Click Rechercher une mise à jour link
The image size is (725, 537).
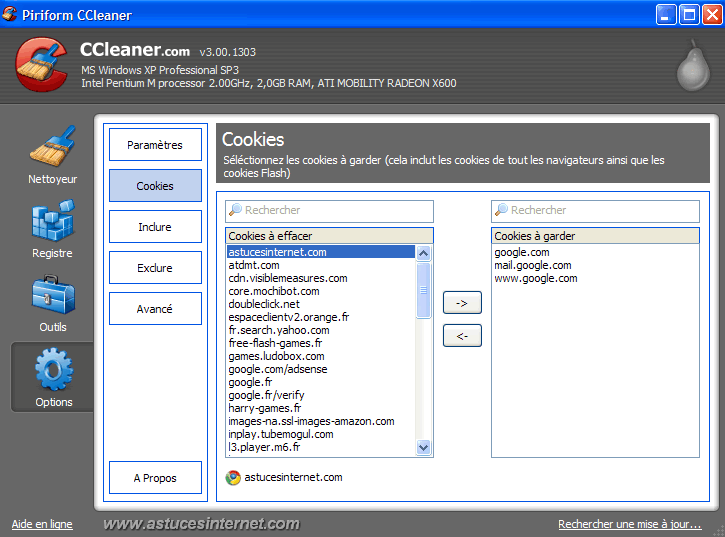(630, 524)
